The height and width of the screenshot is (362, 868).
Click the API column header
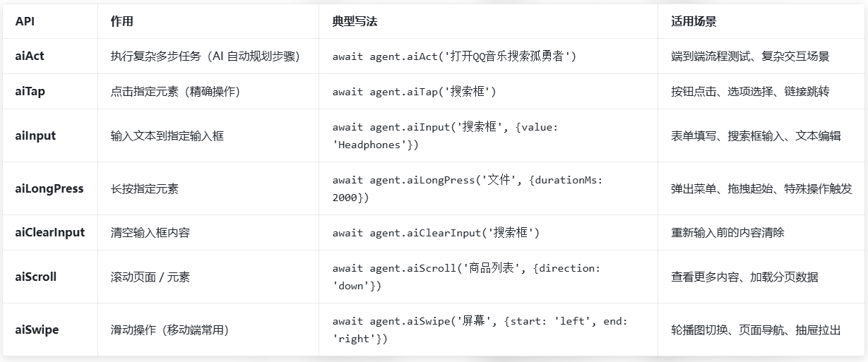pyautogui.click(x=25, y=21)
